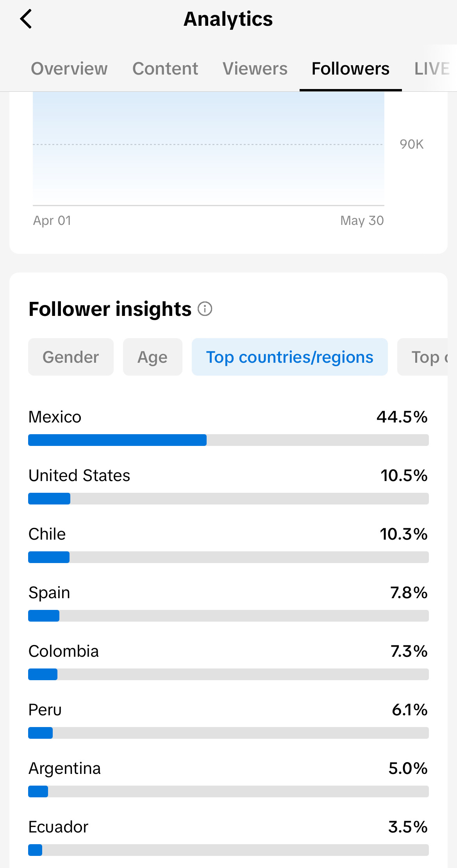Tap the Peru country label
This screenshot has width=457, height=868.
45,710
